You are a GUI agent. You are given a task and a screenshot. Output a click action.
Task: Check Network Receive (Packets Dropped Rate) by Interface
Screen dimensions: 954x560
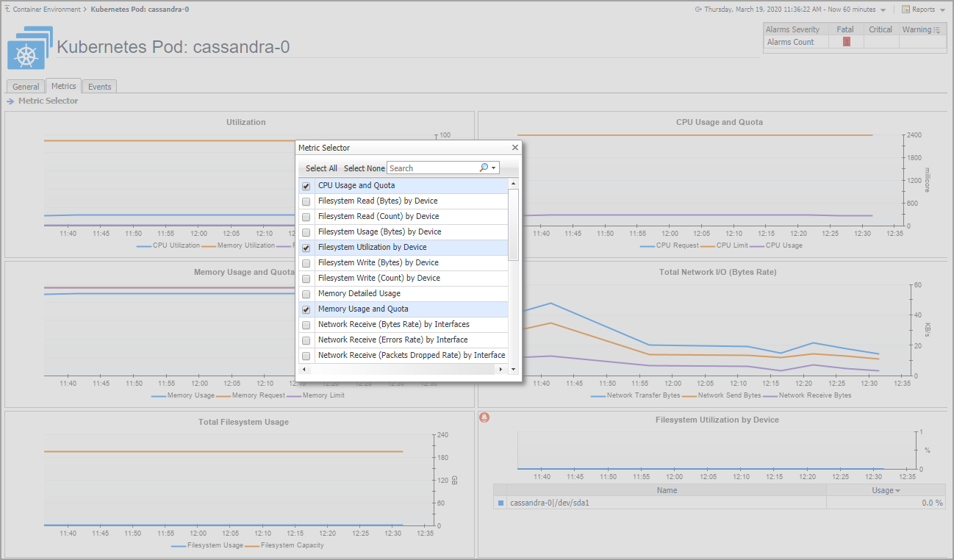pos(306,356)
